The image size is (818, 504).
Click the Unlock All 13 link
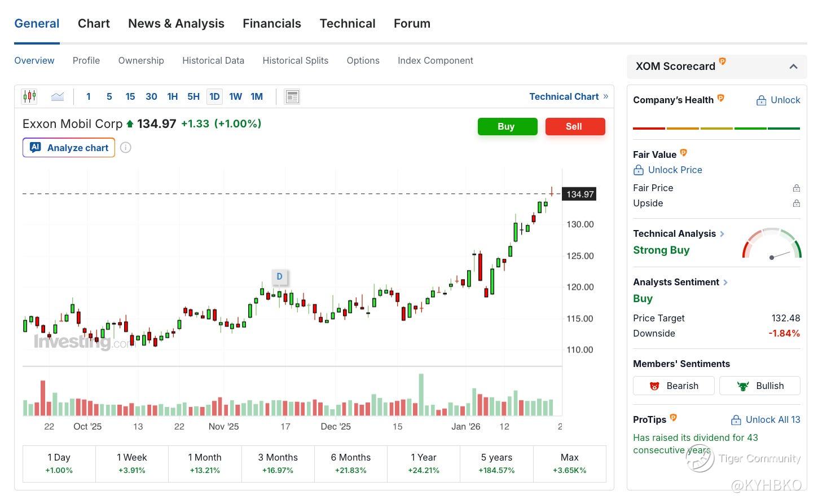(766, 419)
